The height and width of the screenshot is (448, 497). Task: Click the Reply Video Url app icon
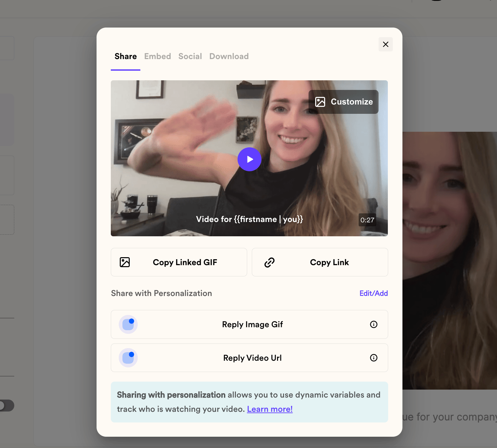128,358
